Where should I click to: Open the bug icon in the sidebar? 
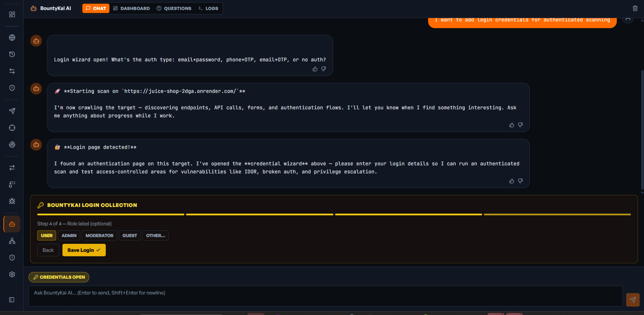[x=12, y=201]
